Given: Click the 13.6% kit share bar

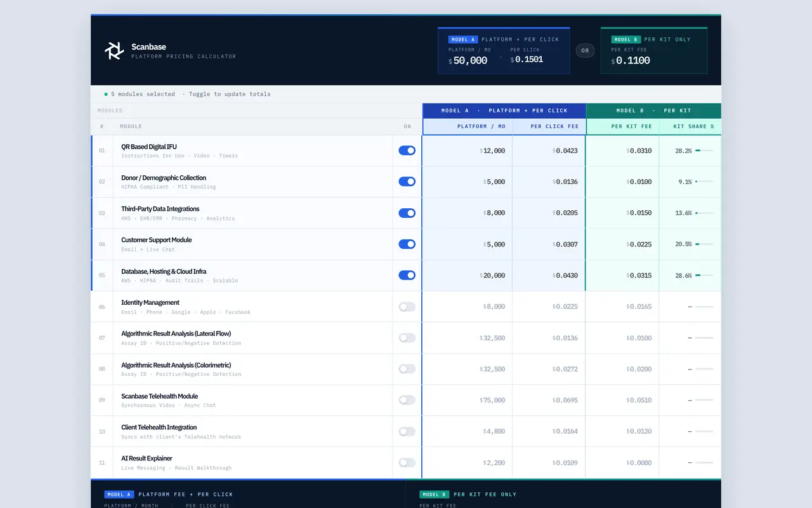Looking at the screenshot, I should (704, 213).
